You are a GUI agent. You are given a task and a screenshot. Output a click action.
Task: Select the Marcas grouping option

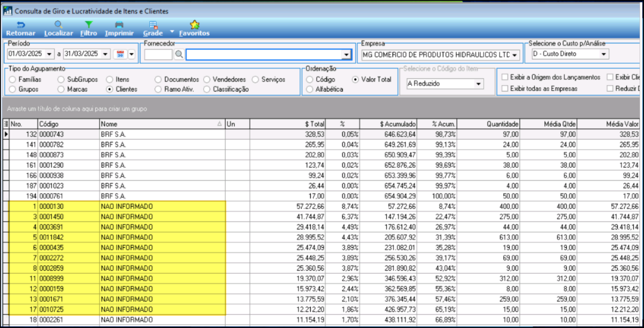point(73,89)
